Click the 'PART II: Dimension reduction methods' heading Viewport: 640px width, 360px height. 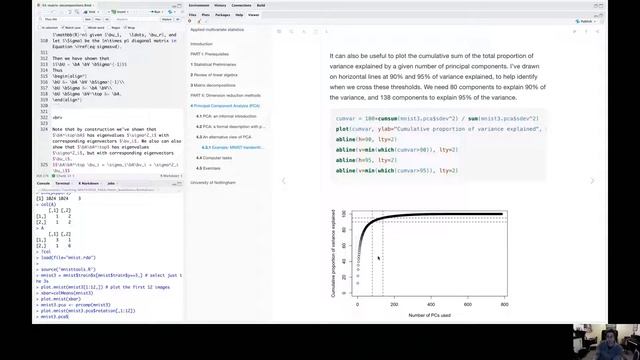(x=225, y=96)
